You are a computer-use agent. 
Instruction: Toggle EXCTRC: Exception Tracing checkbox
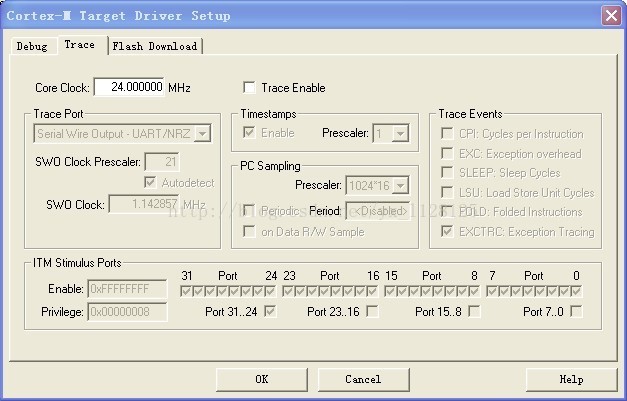click(x=447, y=231)
